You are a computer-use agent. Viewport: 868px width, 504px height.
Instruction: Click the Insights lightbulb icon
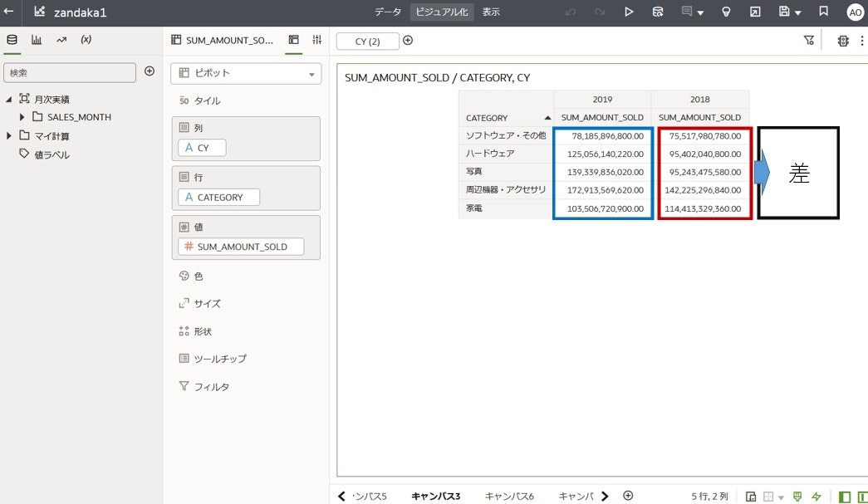pyautogui.click(x=726, y=12)
